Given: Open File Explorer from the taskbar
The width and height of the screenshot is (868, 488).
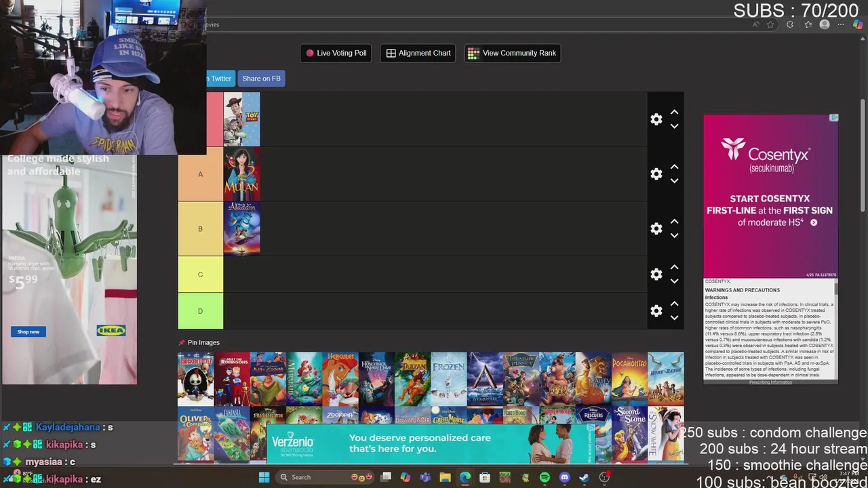Looking at the screenshot, I should [x=445, y=477].
